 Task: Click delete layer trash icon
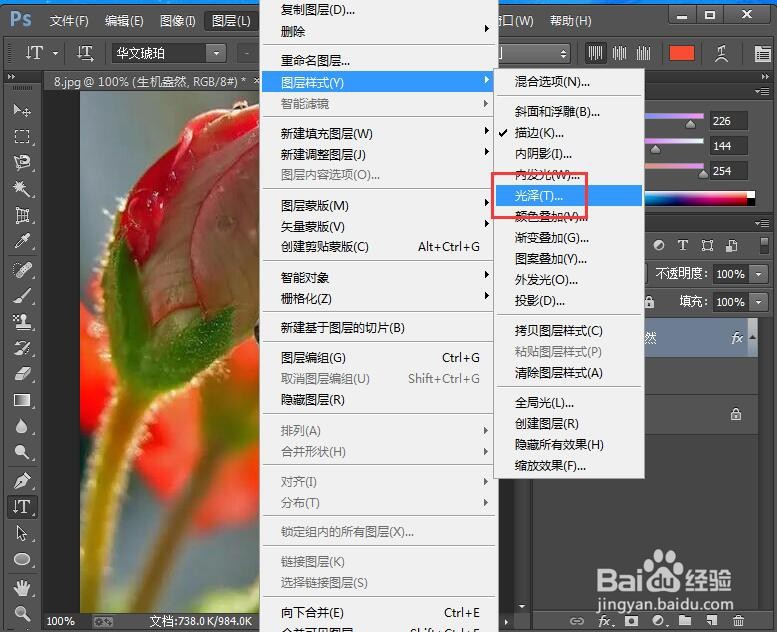pyautogui.click(x=738, y=621)
